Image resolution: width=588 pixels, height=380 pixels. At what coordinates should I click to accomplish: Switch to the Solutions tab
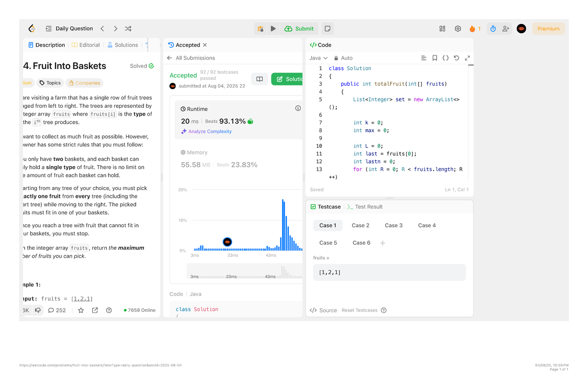tap(122, 45)
